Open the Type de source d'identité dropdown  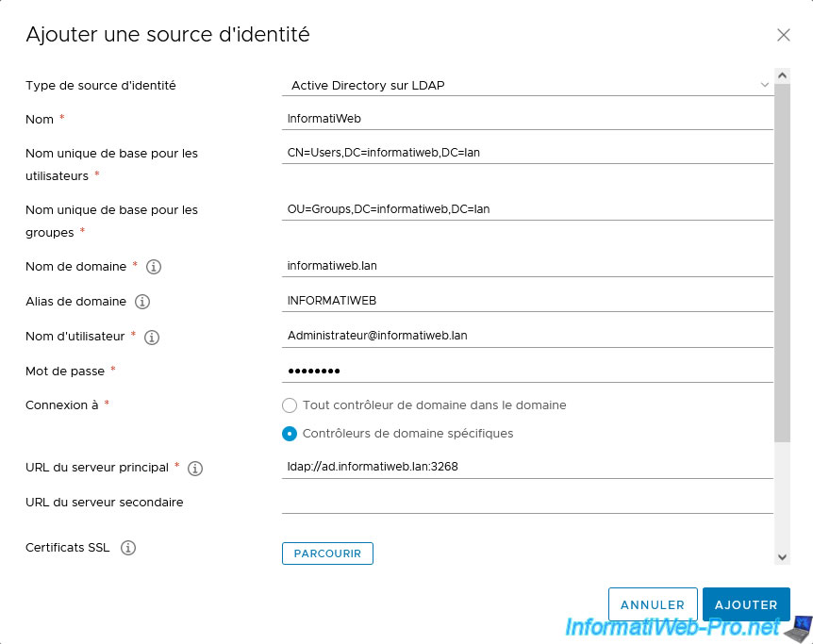pyautogui.click(x=527, y=86)
